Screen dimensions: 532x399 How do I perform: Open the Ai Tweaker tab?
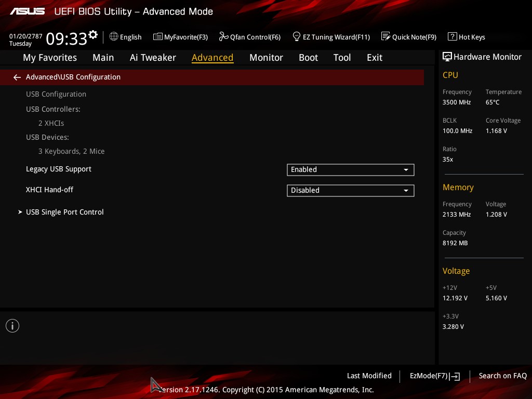click(x=153, y=58)
